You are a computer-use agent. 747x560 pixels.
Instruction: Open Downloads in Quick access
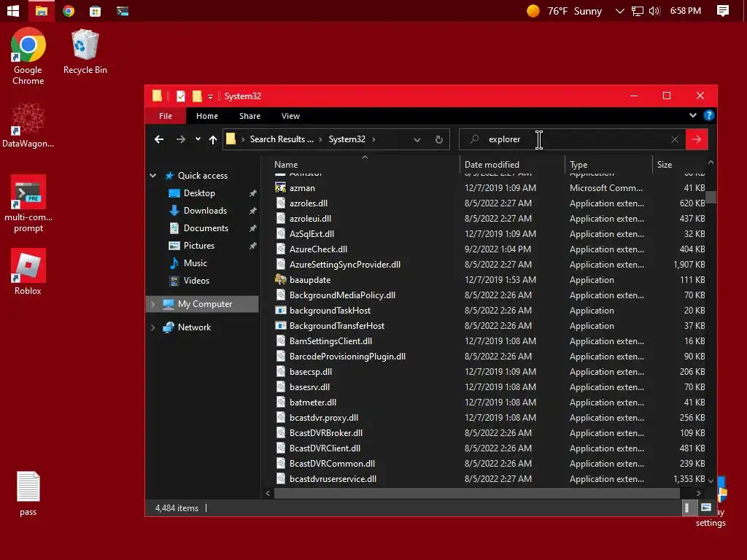(x=205, y=211)
